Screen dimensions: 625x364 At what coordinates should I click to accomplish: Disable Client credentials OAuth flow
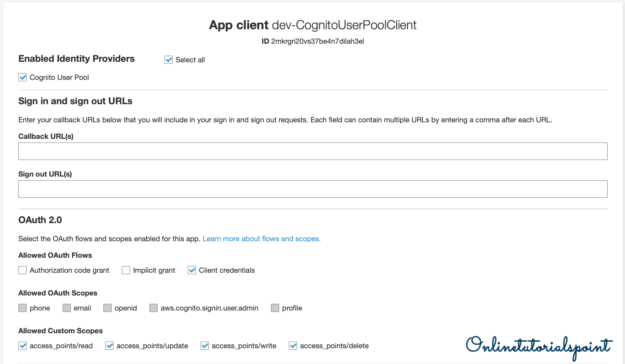tap(192, 270)
